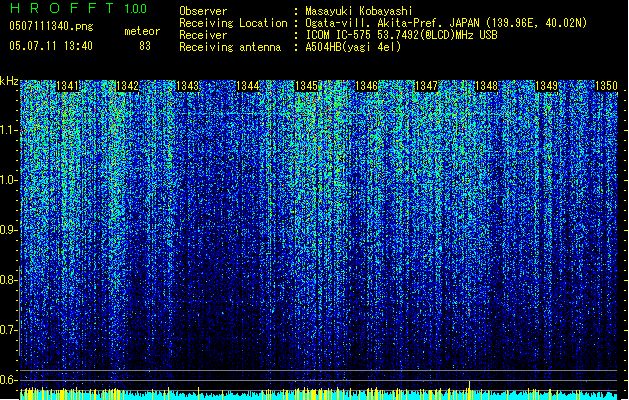This screenshot has height=400, width=629.
Task: Click the A504HB(yagi 4el) antenna value
Action: coord(353,47)
